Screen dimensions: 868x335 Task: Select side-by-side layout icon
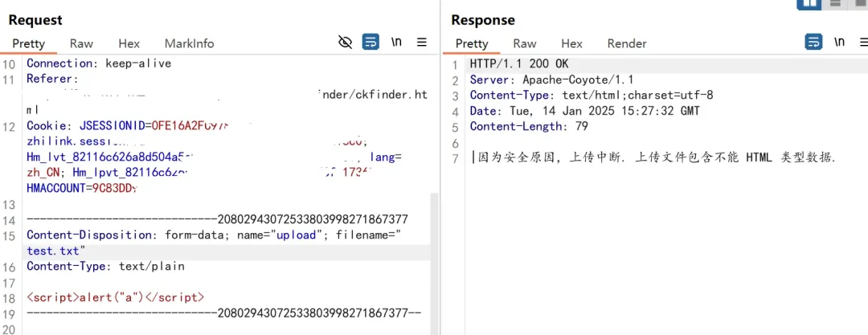point(809,3)
